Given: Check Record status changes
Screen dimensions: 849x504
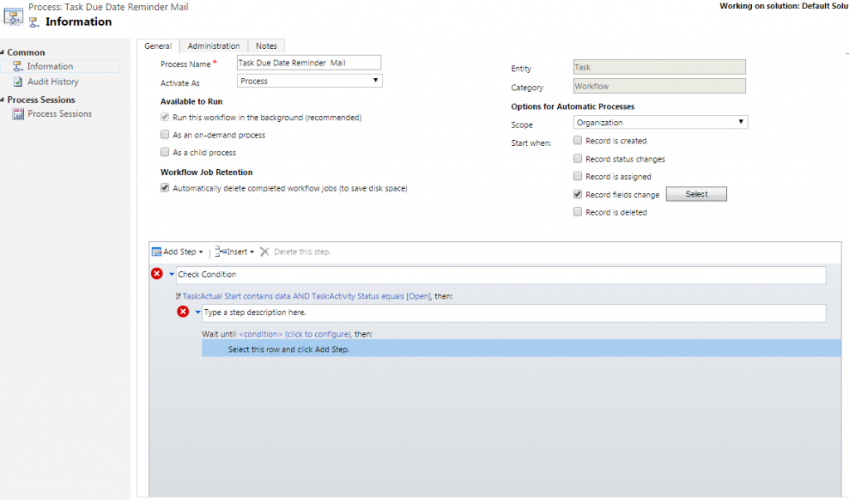Looking at the screenshot, I should tap(578, 158).
